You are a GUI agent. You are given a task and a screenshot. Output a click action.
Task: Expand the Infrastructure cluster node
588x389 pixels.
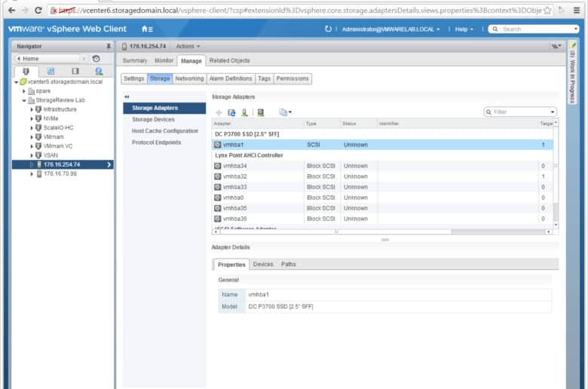[32, 109]
